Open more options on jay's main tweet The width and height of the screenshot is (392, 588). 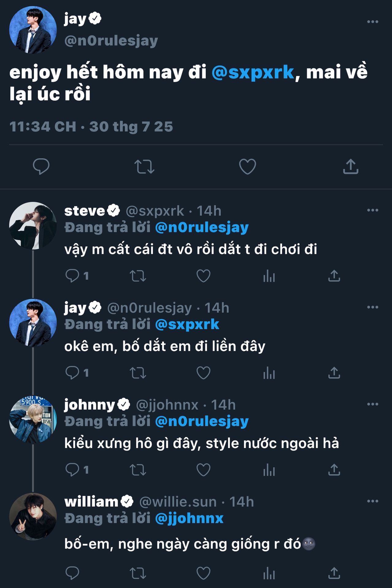[372, 22]
